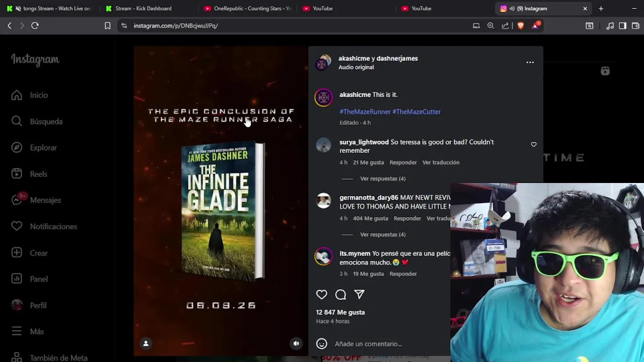Open akashicme profile in the post header
The image size is (644, 362).
[x=354, y=58]
